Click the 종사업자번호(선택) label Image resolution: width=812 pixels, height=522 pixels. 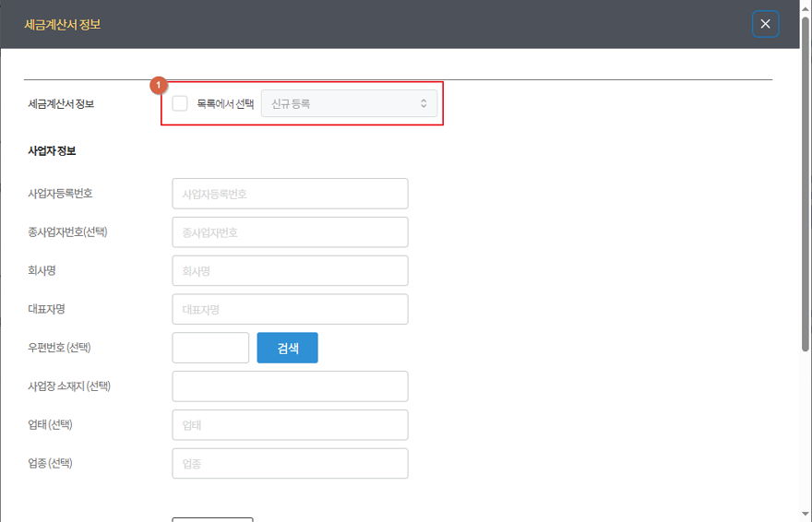(x=67, y=231)
